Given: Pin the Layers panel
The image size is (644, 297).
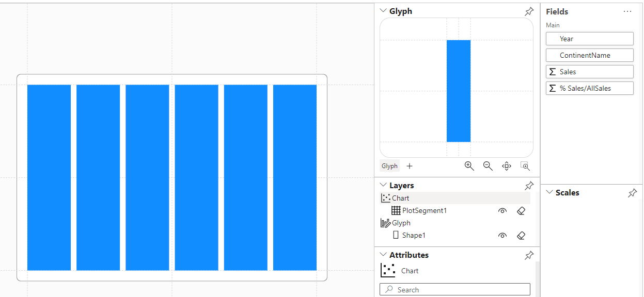Looking at the screenshot, I should point(529,186).
